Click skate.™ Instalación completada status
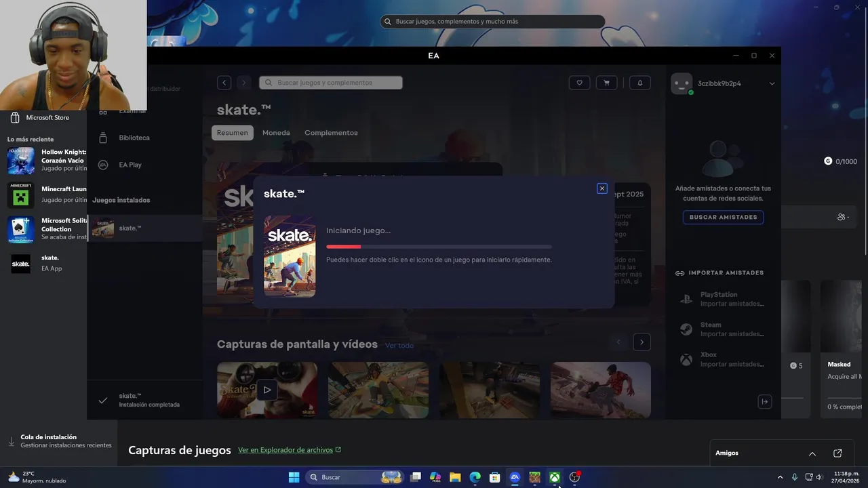 pos(144,400)
